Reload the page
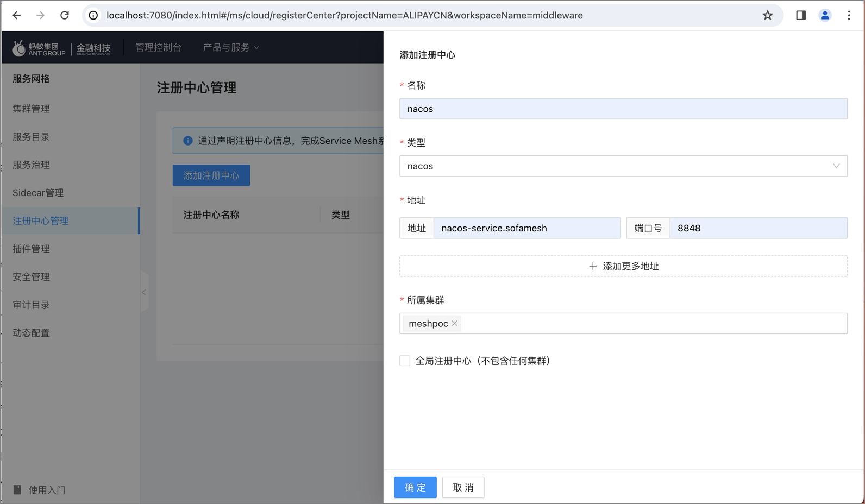 coord(65,15)
